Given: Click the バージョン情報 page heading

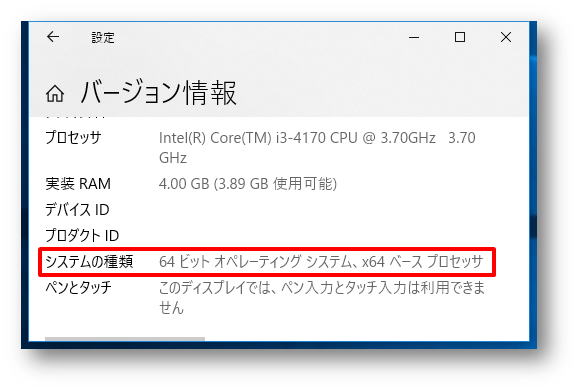Looking at the screenshot, I should click(x=158, y=93).
